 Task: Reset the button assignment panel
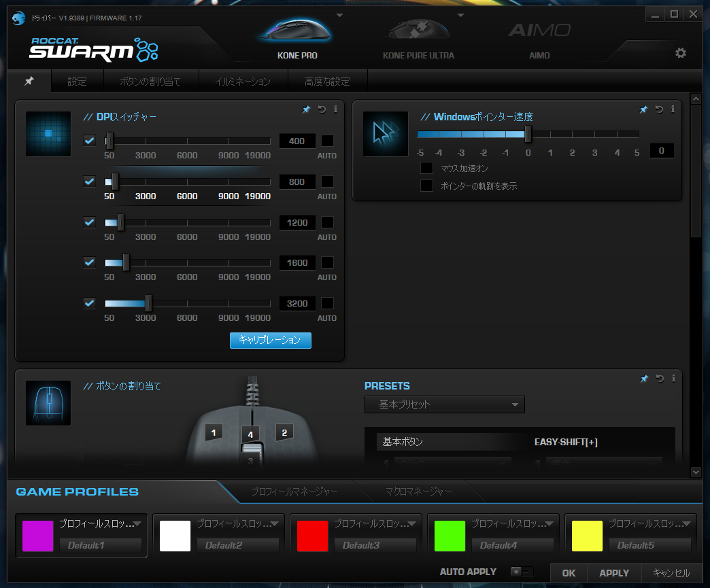(x=660, y=379)
